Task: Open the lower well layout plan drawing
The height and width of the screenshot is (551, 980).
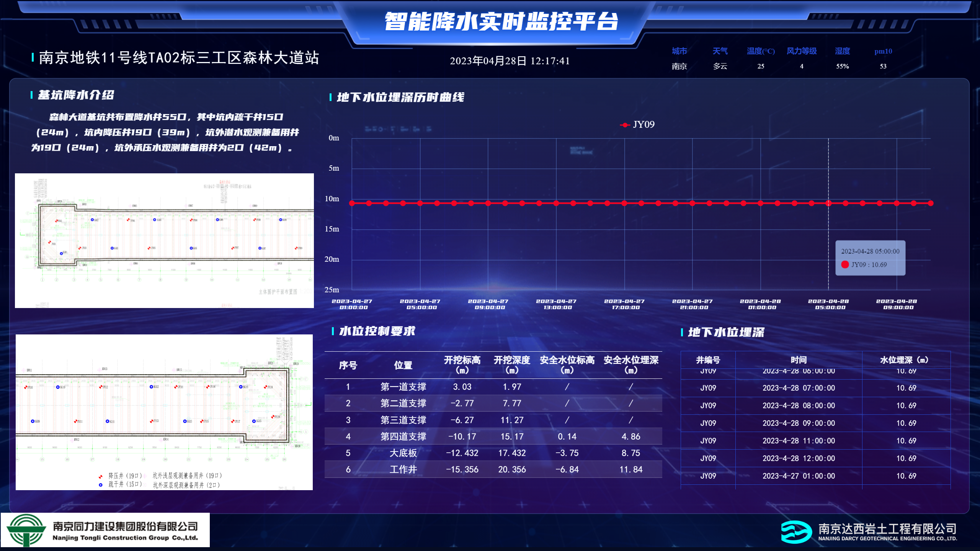Action: 164,412
